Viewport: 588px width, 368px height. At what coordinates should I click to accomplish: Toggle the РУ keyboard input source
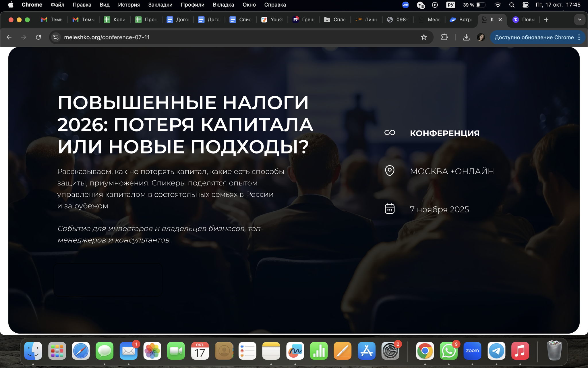pyautogui.click(x=450, y=5)
